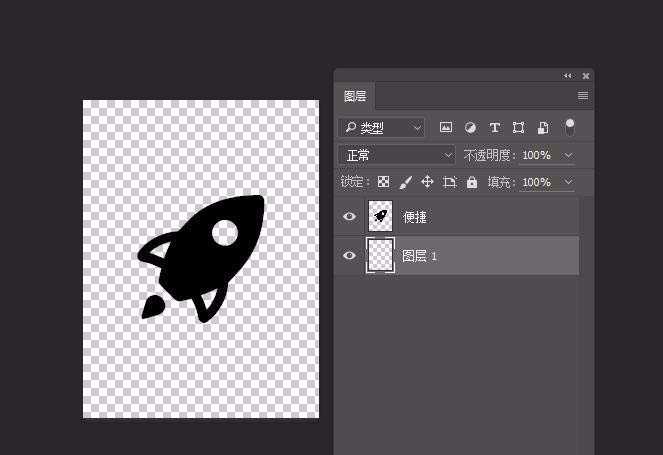Filter for smart objects icon

tap(542, 128)
